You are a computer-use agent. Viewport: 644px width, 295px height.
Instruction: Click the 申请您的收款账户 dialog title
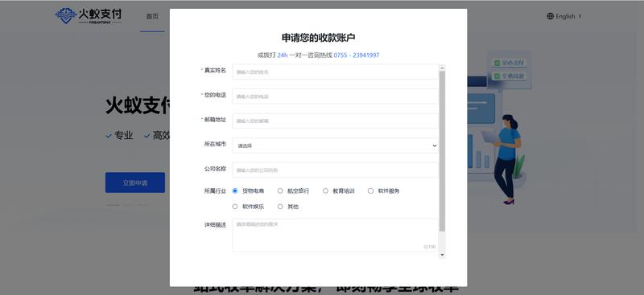318,38
